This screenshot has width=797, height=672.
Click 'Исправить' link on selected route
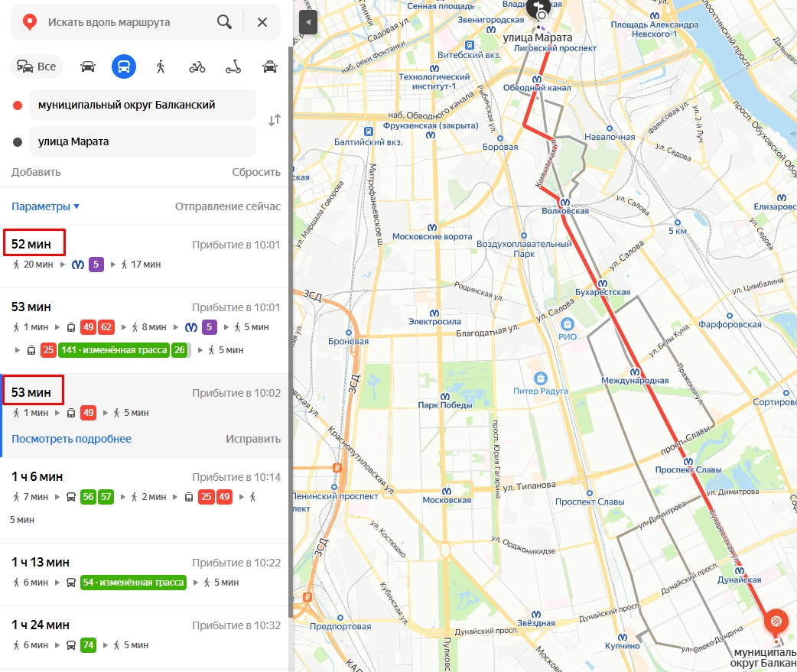click(x=252, y=439)
